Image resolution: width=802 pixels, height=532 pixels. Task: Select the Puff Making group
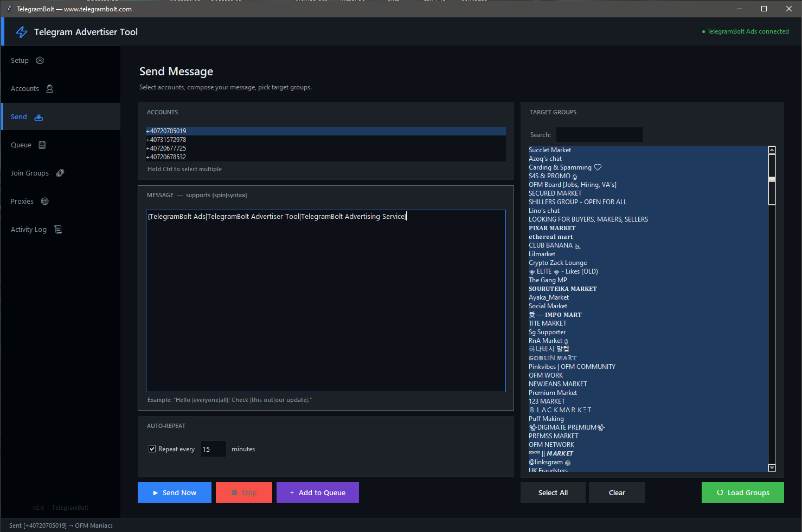point(648,419)
